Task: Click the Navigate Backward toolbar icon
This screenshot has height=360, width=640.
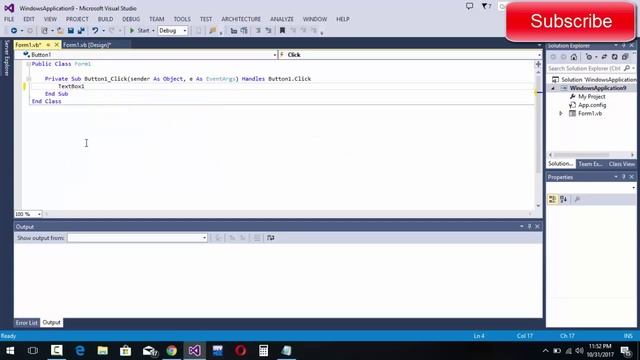Action: click(14, 31)
